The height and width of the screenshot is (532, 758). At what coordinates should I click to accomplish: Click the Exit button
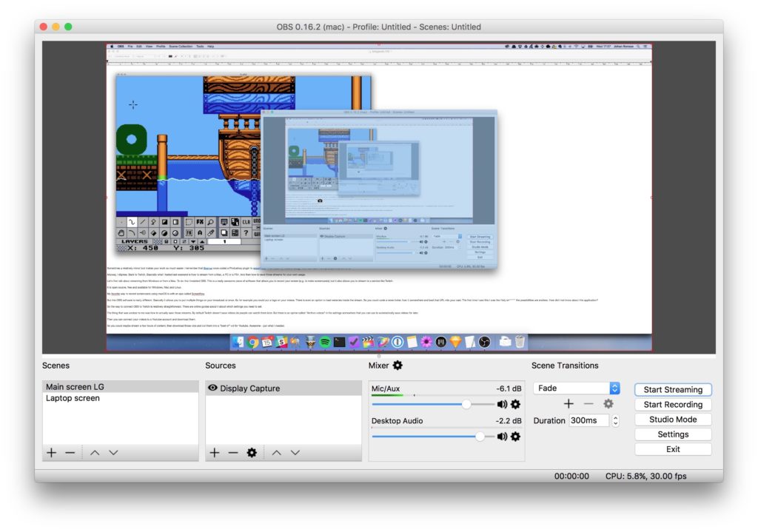click(673, 449)
